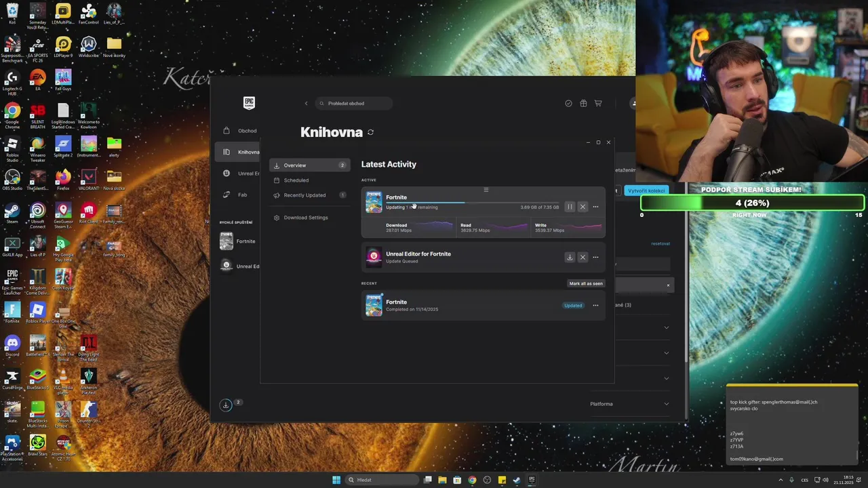The width and height of the screenshot is (868, 488).
Task: Open options menu for recent Fortnite entry
Action: (x=595, y=305)
